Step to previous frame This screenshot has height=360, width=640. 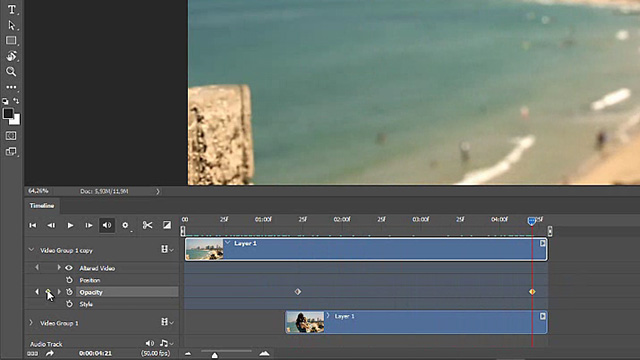tap(51, 225)
